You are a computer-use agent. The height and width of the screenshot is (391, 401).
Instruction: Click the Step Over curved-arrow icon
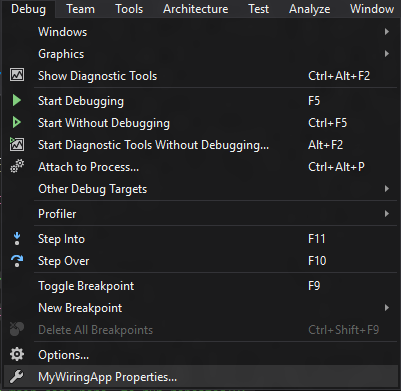pyautogui.click(x=17, y=261)
